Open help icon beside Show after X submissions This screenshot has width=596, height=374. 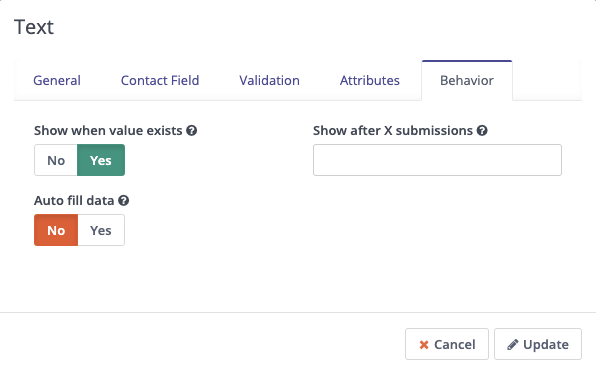click(x=482, y=131)
